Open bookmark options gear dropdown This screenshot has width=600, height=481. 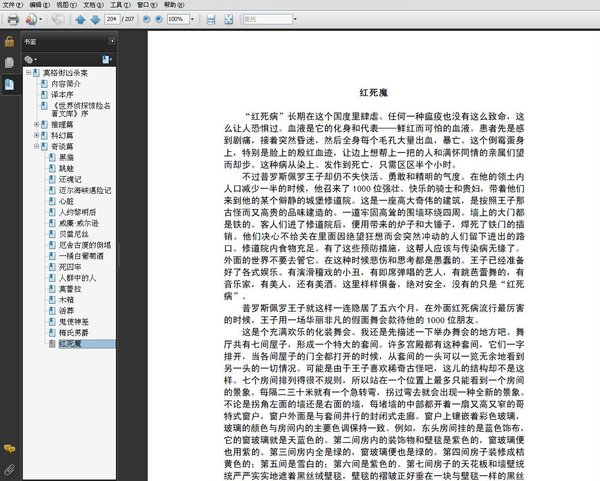pyautogui.click(x=30, y=59)
